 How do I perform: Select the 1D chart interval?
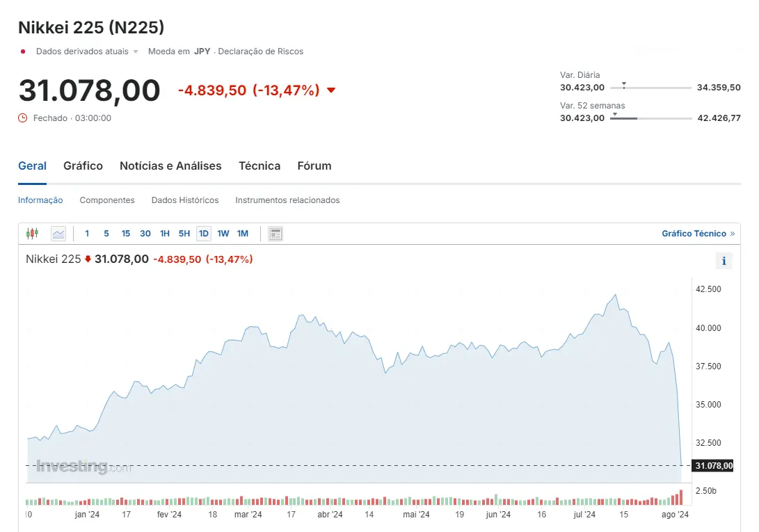point(204,234)
